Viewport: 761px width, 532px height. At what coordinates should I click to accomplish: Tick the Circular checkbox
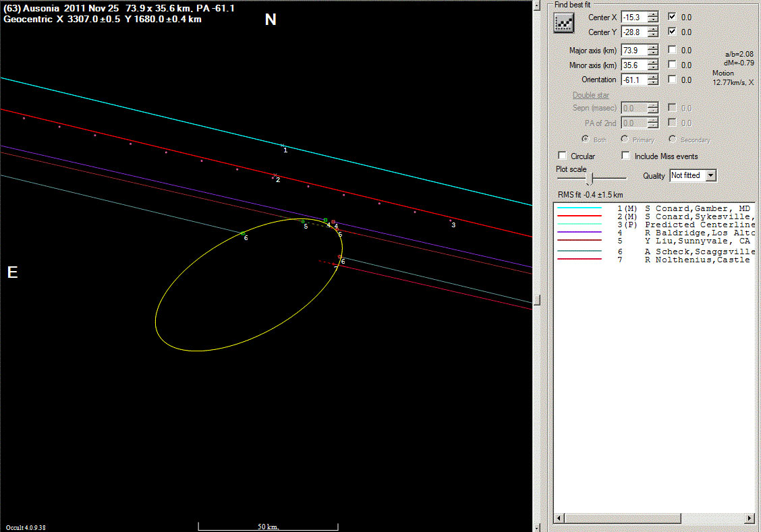pyautogui.click(x=563, y=156)
